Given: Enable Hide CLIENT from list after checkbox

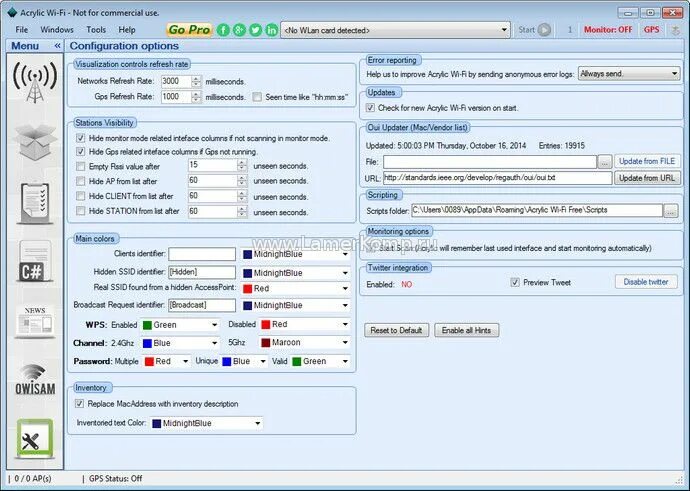Looking at the screenshot, I should pos(81,196).
